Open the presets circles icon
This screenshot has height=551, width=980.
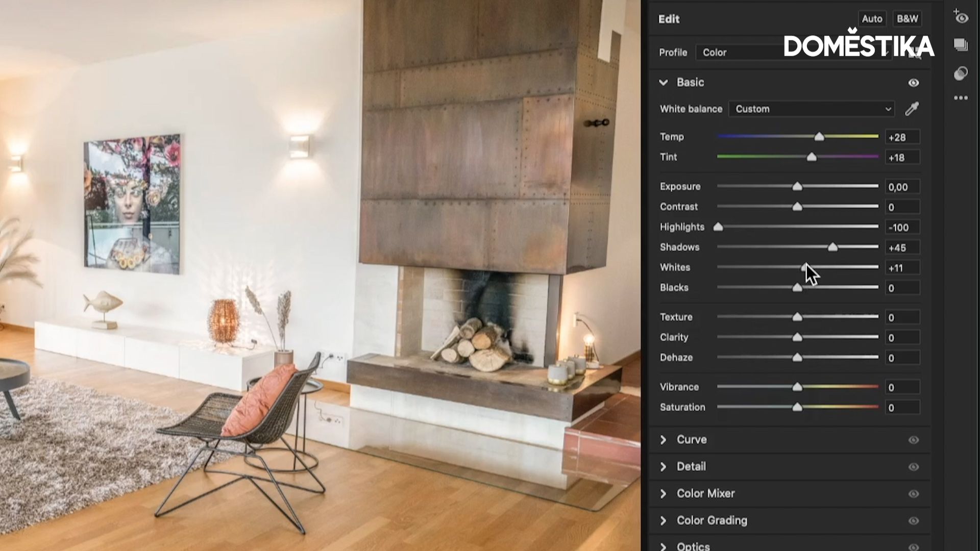click(961, 73)
